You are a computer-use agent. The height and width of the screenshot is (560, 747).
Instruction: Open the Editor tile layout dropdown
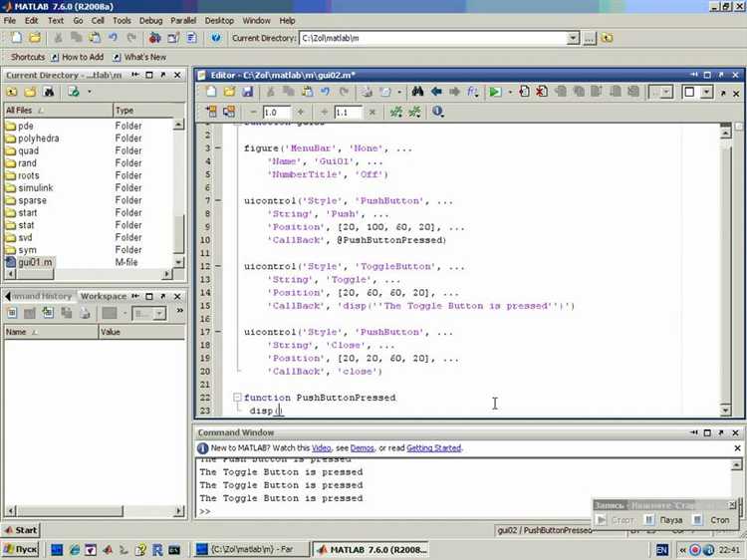pyautogui.click(x=707, y=92)
